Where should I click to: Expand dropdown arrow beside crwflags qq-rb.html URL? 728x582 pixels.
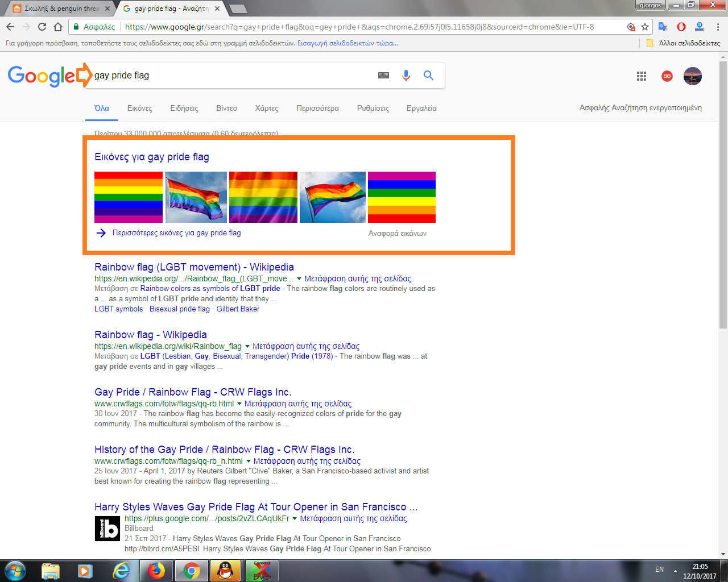[x=239, y=404]
